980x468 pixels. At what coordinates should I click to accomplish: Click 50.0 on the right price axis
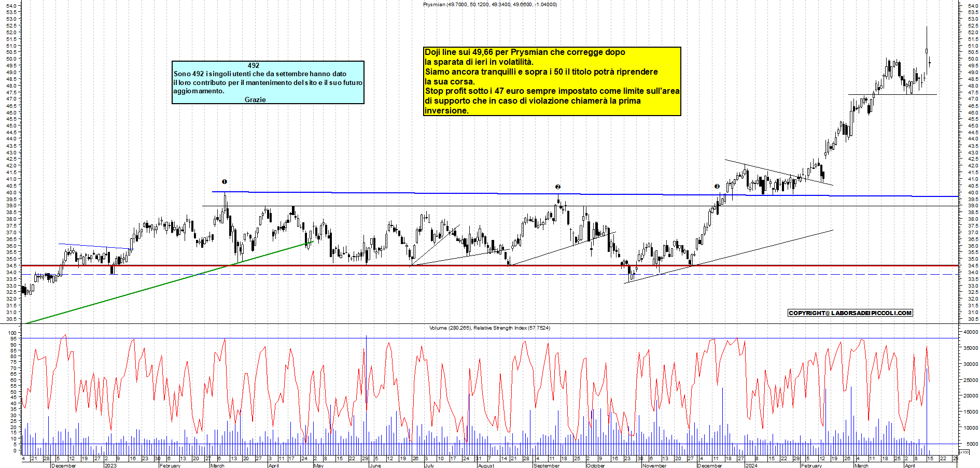972,59
